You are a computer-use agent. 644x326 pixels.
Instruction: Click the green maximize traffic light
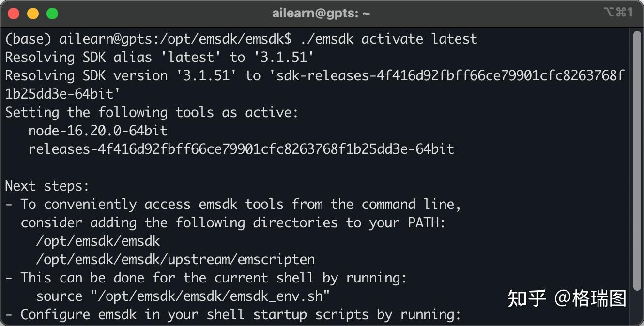pyautogui.click(x=52, y=13)
